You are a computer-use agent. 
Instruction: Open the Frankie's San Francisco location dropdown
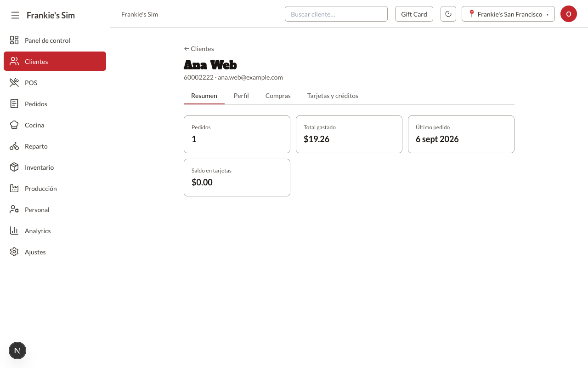click(508, 14)
